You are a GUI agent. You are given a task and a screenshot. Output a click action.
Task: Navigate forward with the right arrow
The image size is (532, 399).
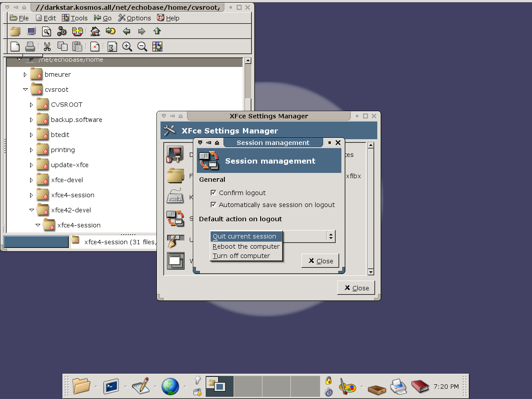click(x=142, y=31)
